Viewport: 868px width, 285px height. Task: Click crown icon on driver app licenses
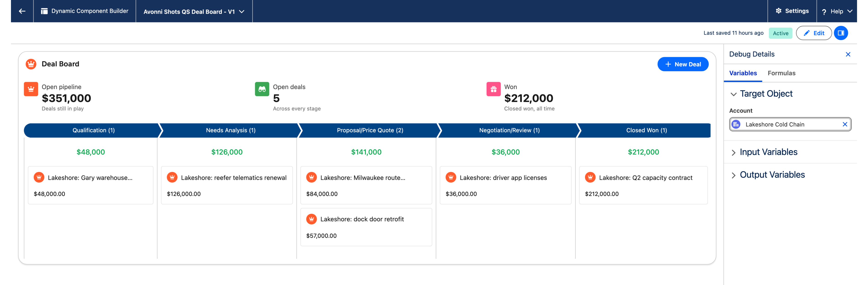click(x=451, y=177)
